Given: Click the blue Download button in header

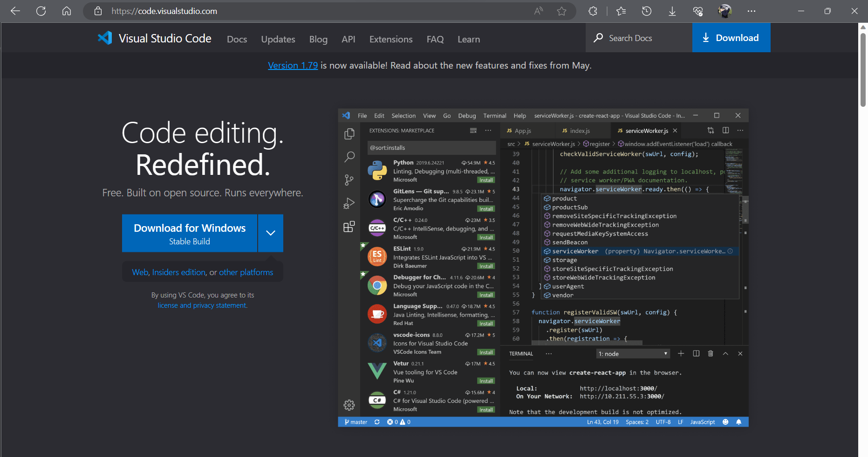Looking at the screenshot, I should click(731, 38).
